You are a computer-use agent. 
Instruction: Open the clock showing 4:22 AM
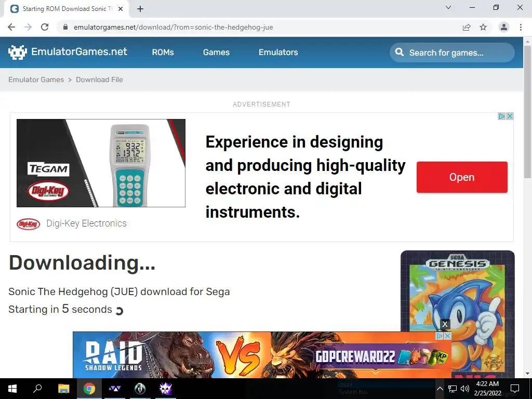coord(487,389)
